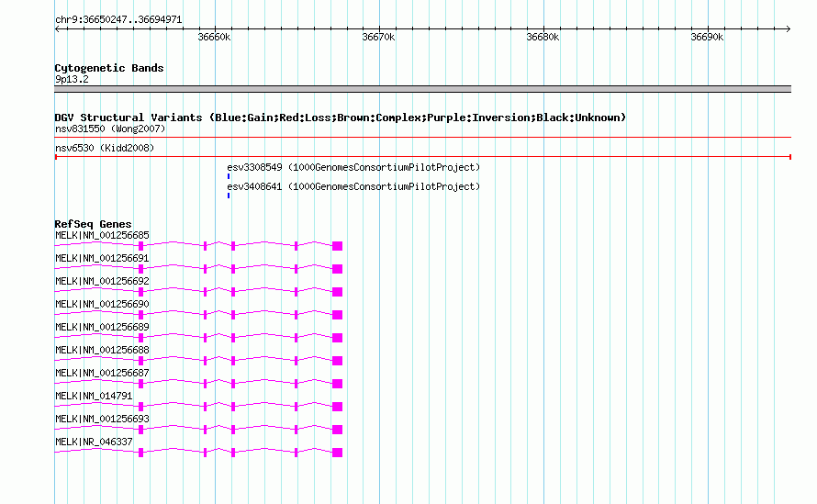817x504 pixels.
Task: Click the gray 9p13.2 cytoband bar
Action: 422,89
